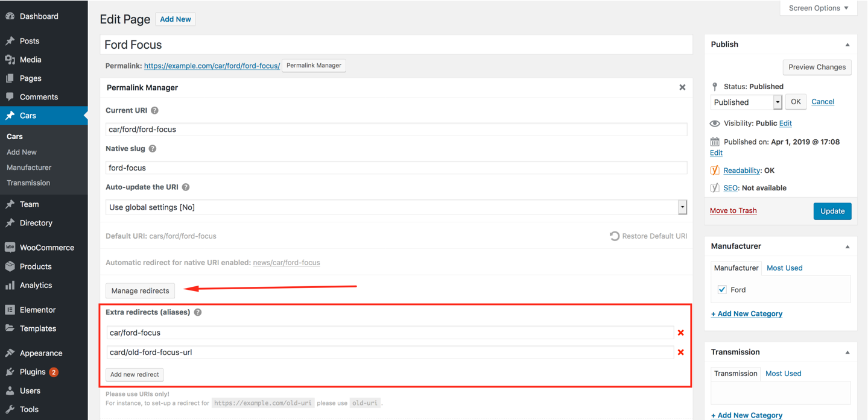Expand the Screen Options panel
This screenshot has height=420, width=868.
(819, 8)
